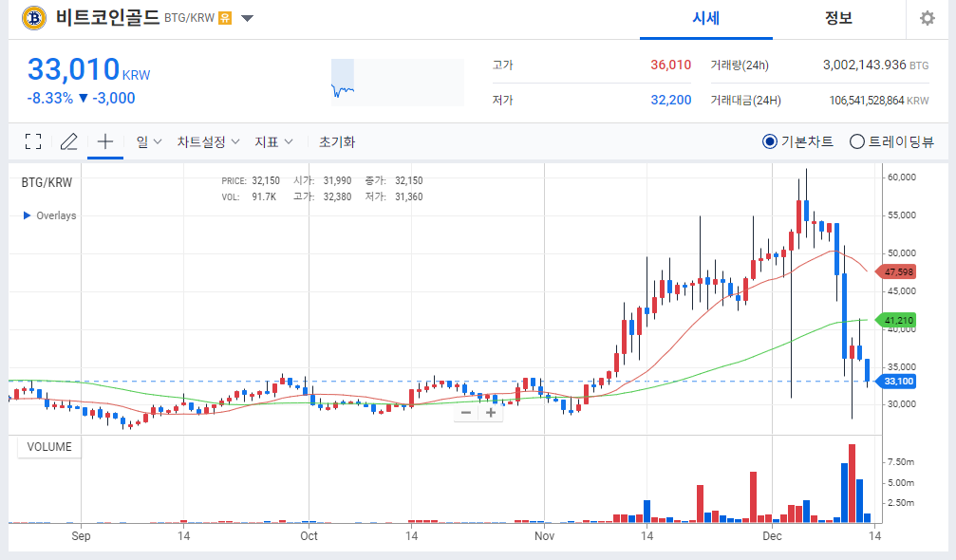Screen dimensions: 956x560
Task: Click the 33,010 KRW current price
Action: point(88,69)
